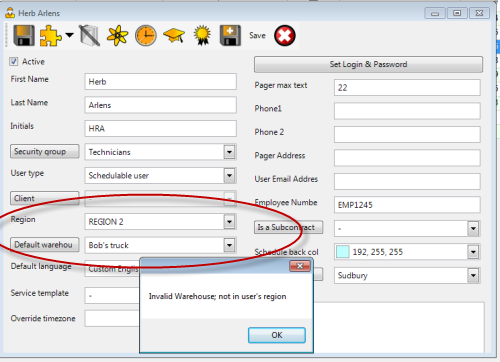
Task: Click the floppy disk save icon
Action: click(x=24, y=35)
